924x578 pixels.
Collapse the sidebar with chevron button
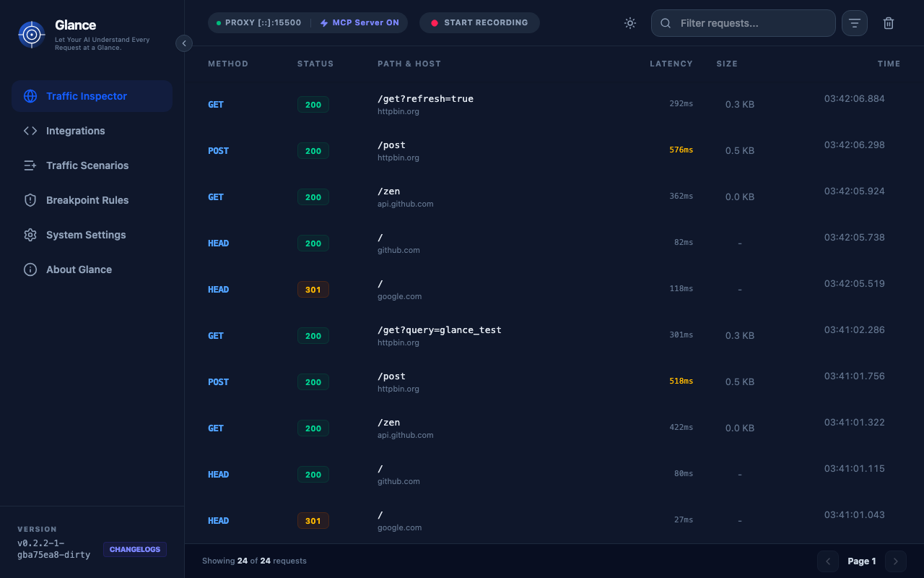point(184,43)
